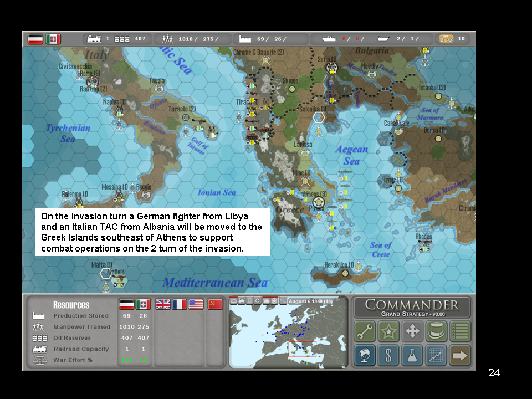Click the German flag in top bar

pyautogui.click(x=36, y=39)
